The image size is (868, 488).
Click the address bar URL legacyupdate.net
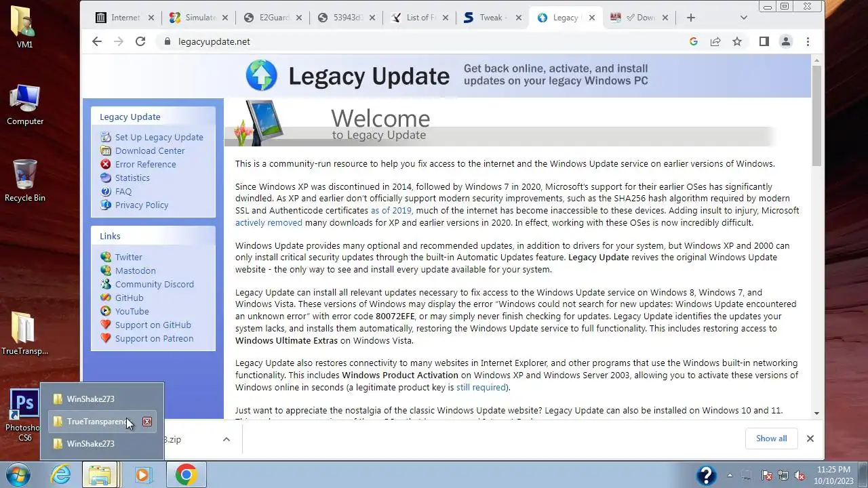[x=214, y=41]
